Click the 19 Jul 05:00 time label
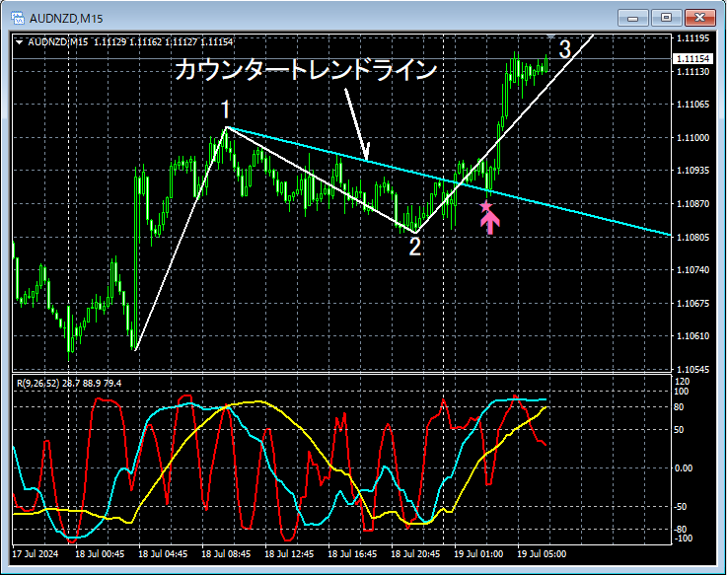The width and height of the screenshot is (728, 575). coord(542,554)
